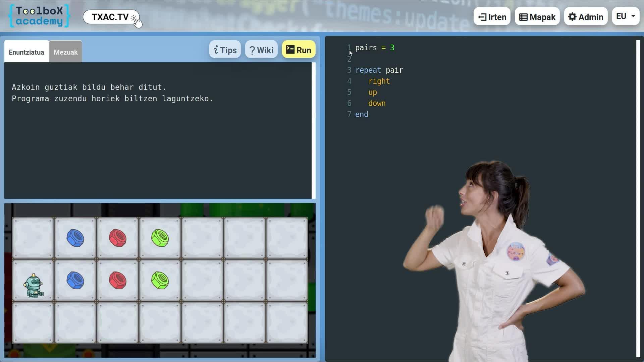This screenshot has width=644, height=362.
Task: Click the code line 'pairs = 3'
Action: pyautogui.click(x=375, y=48)
